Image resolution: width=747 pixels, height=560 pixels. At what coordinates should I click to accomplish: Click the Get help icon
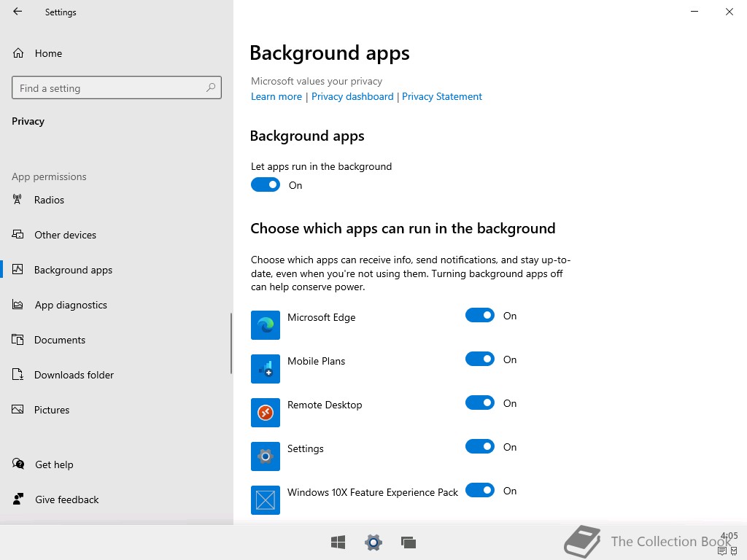coord(18,464)
